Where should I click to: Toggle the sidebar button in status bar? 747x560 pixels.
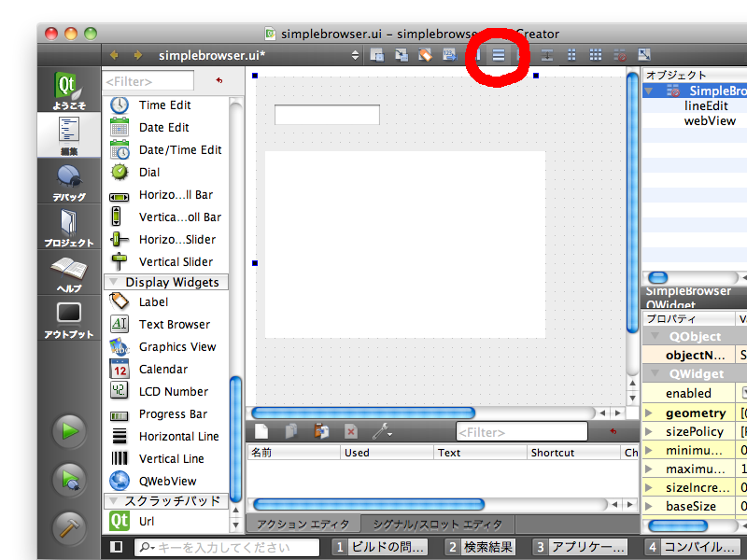(117, 547)
